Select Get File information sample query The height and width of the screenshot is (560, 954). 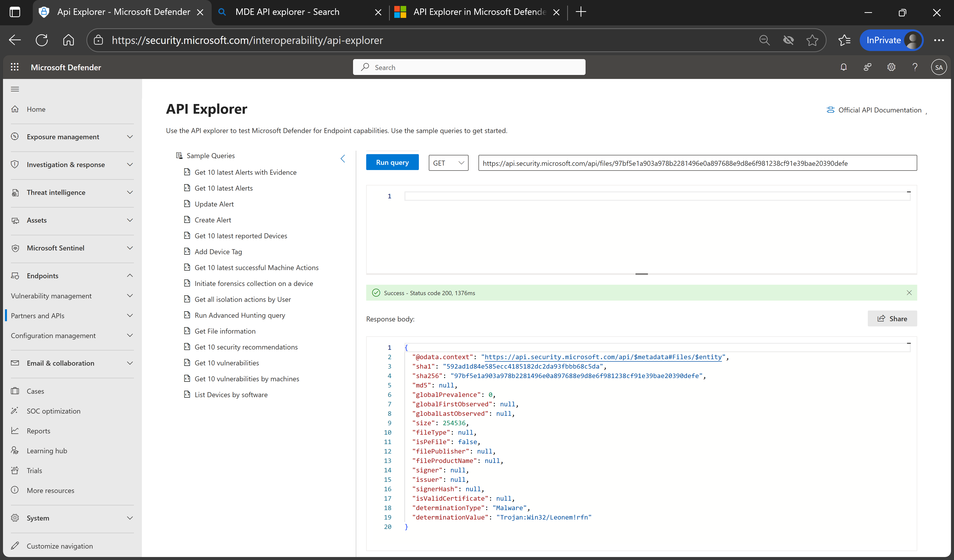coord(225,331)
